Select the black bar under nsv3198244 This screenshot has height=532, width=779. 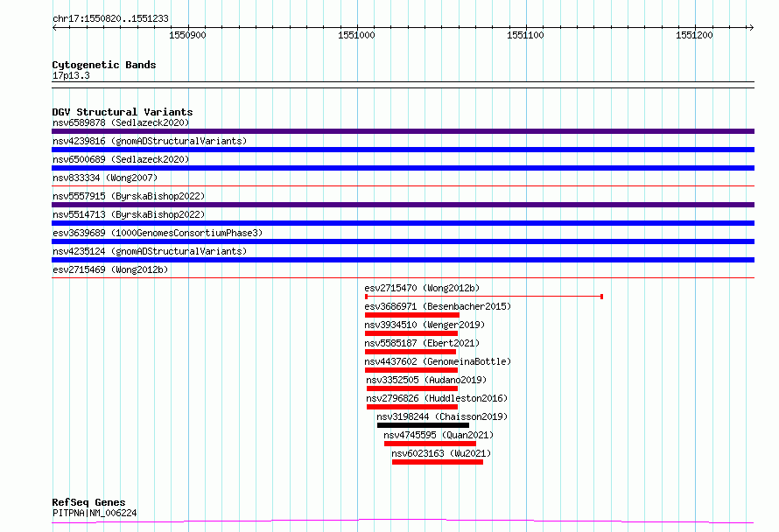424,425
